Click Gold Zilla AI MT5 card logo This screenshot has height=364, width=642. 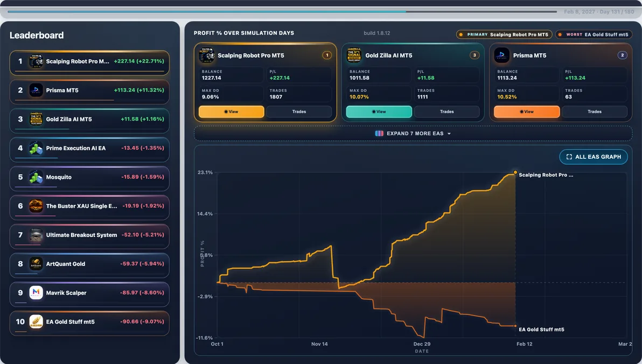[x=354, y=55]
